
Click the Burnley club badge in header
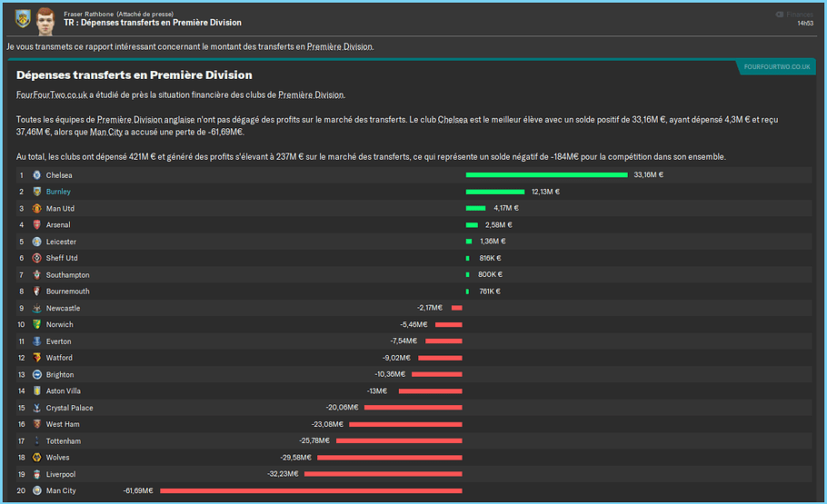[x=23, y=17]
